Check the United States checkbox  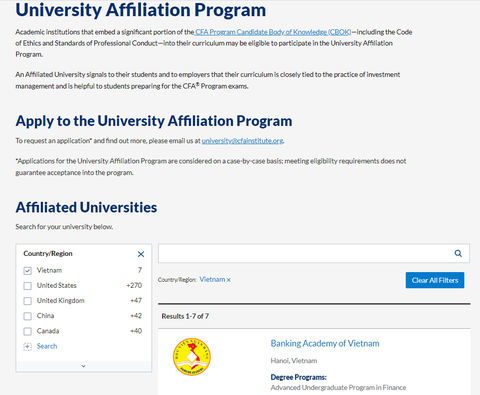(x=28, y=286)
